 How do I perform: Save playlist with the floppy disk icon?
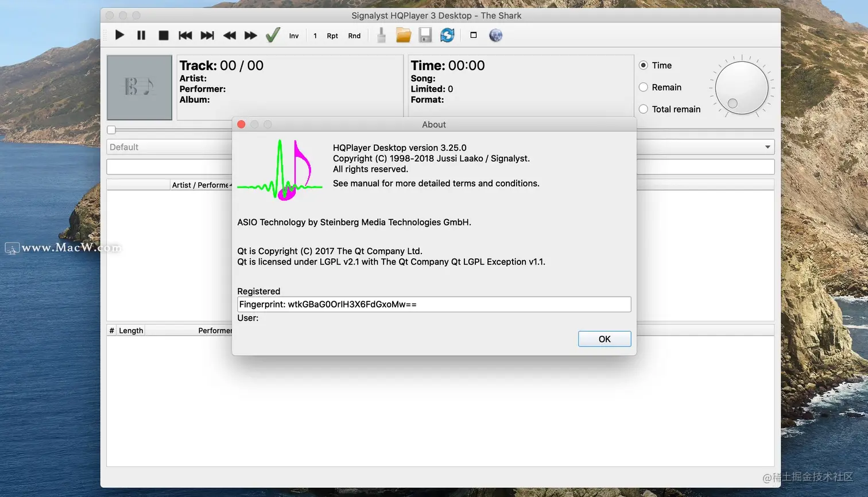(x=425, y=35)
